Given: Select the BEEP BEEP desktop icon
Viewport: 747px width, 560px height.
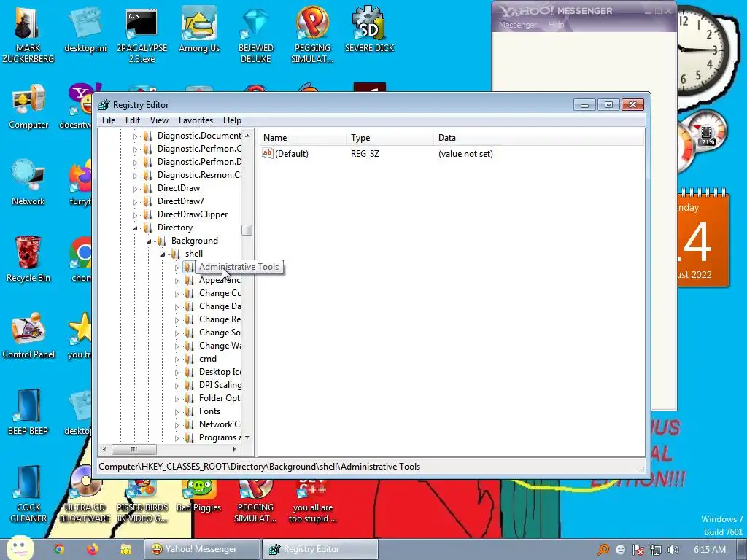Looking at the screenshot, I should pyautogui.click(x=28, y=413).
